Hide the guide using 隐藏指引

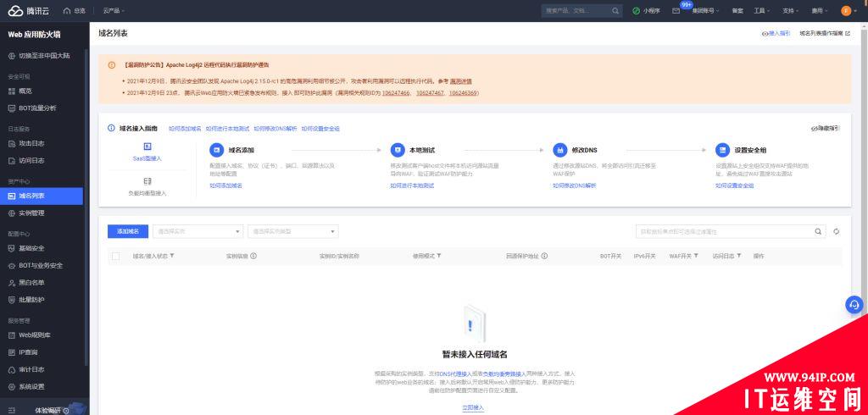pos(826,129)
